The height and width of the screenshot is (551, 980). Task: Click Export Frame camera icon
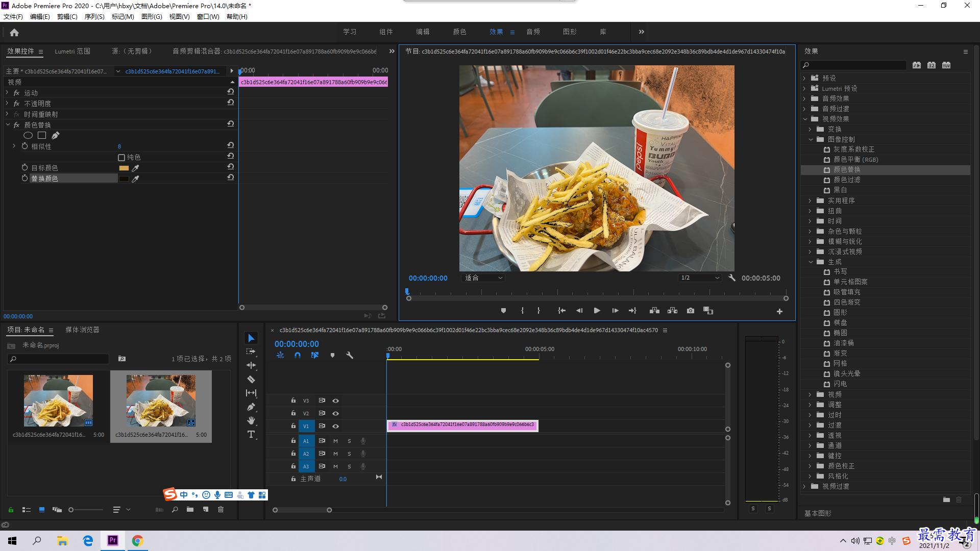pyautogui.click(x=691, y=311)
